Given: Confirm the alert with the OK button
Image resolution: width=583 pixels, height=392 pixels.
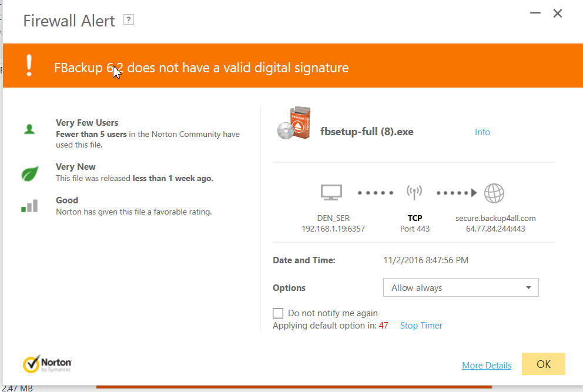Looking at the screenshot, I should 544,364.
